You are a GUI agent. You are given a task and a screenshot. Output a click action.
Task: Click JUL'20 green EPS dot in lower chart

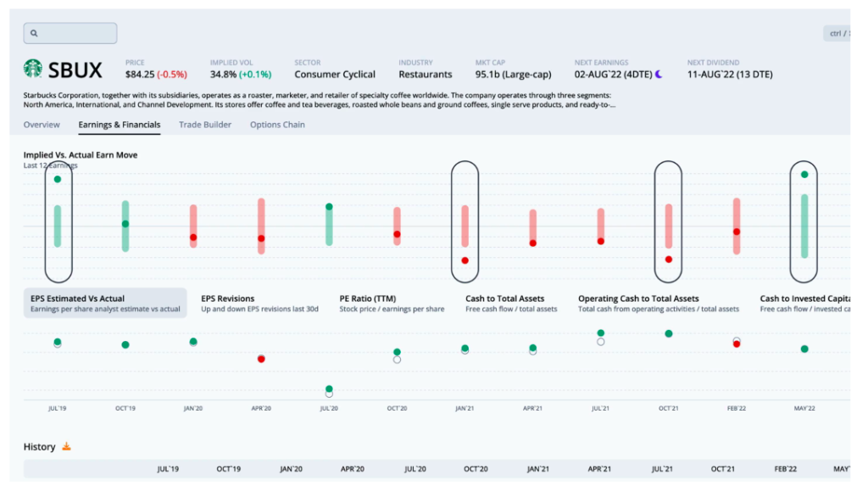click(330, 389)
